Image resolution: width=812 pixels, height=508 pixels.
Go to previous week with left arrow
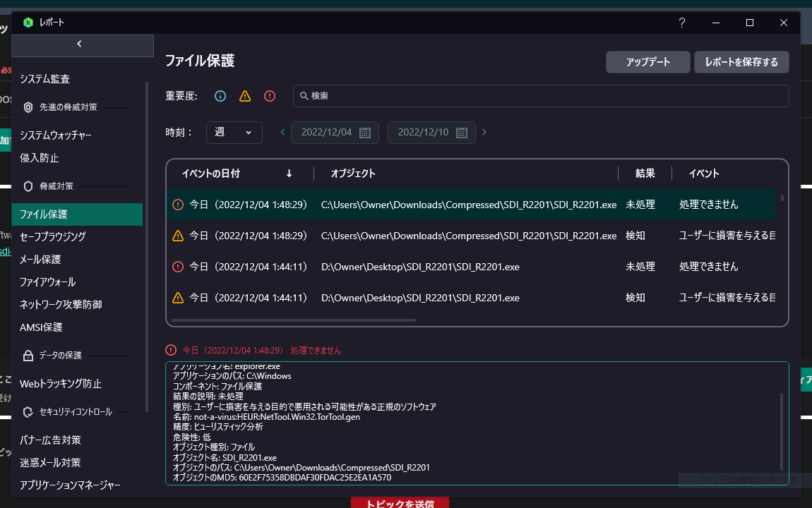(282, 132)
